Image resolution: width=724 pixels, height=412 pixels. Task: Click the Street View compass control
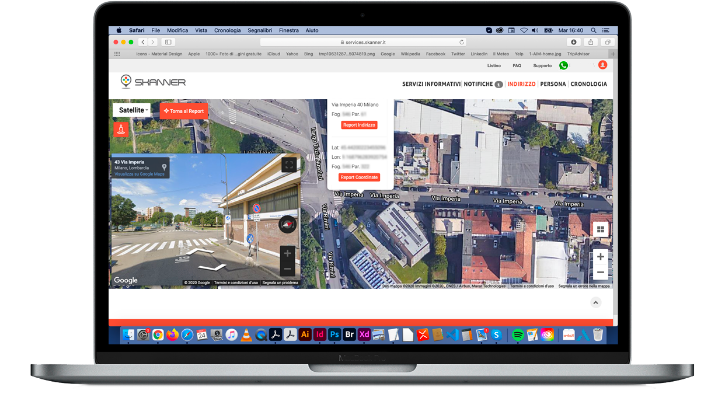[288, 224]
